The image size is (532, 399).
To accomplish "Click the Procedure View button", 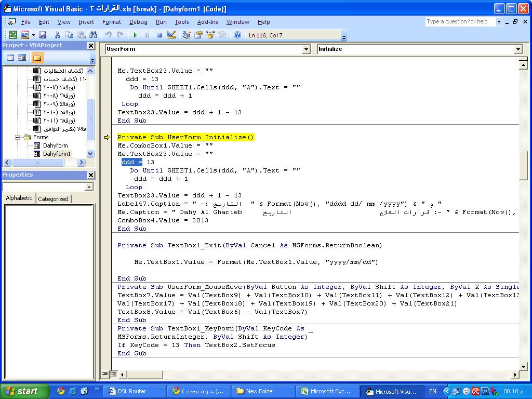I will tap(105, 374).
